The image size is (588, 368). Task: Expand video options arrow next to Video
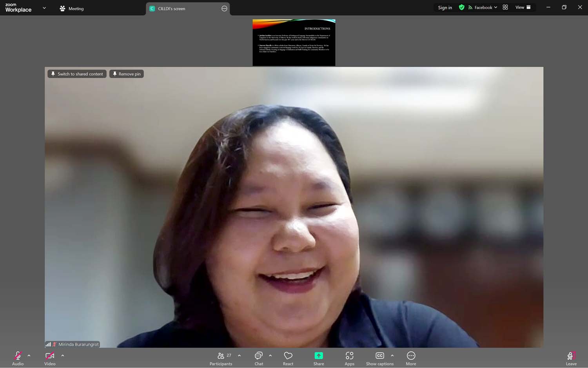click(63, 356)
